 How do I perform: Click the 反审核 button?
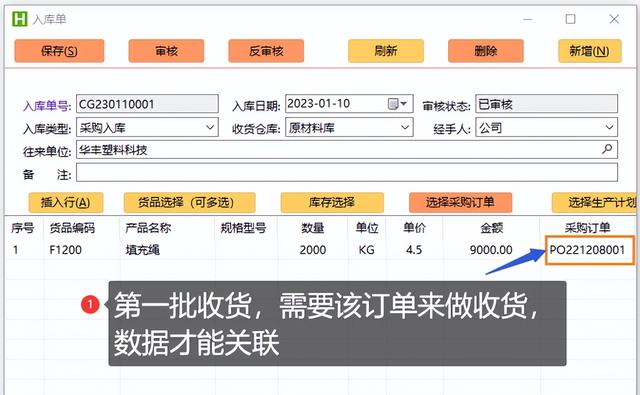pos(266,51)
